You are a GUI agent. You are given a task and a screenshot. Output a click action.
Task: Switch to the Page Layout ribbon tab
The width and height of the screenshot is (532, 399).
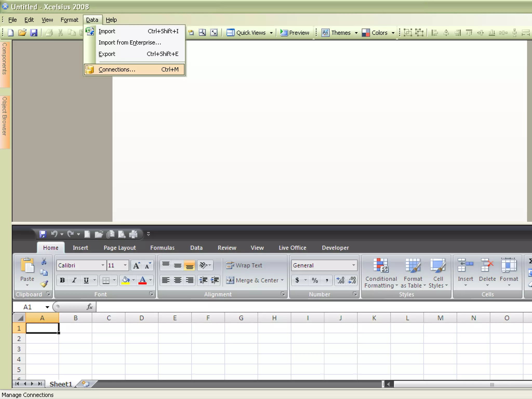[x=120, y=248]
